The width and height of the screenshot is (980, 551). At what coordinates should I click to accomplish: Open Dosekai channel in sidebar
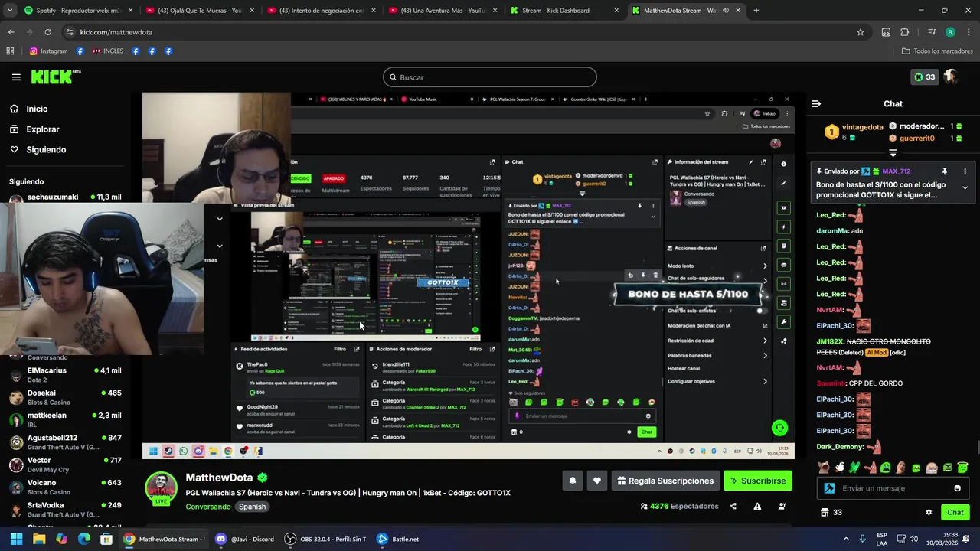click(x=65, y=397)
